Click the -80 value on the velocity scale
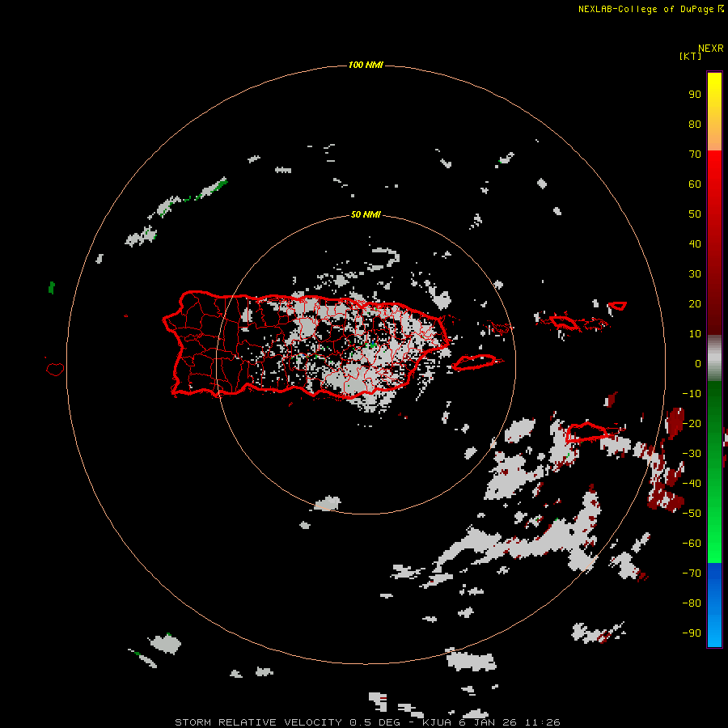Image resolution: width=728 pixels, height=728 pixels. [692, 603]
